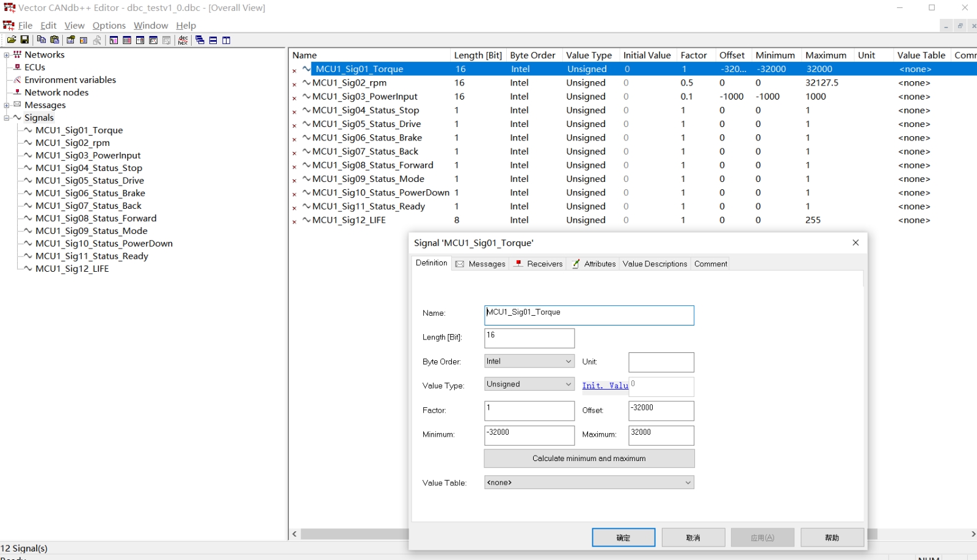Select MCU1_Sig12_LIFE in the left tree
The height and width of the screenshot is (560, 977).
click(x=72, y=269)
